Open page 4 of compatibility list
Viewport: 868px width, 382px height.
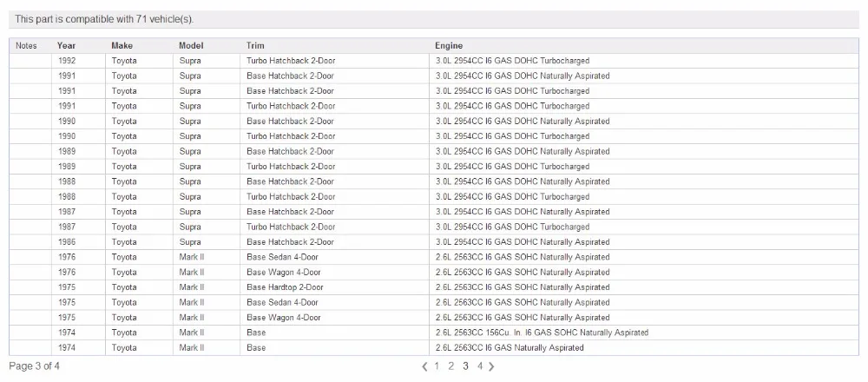tap(480, 366)
